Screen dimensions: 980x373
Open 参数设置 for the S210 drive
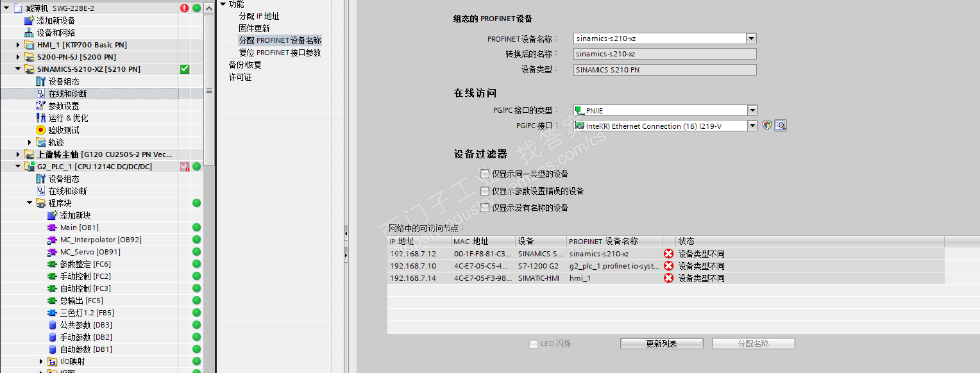point(63,106)
